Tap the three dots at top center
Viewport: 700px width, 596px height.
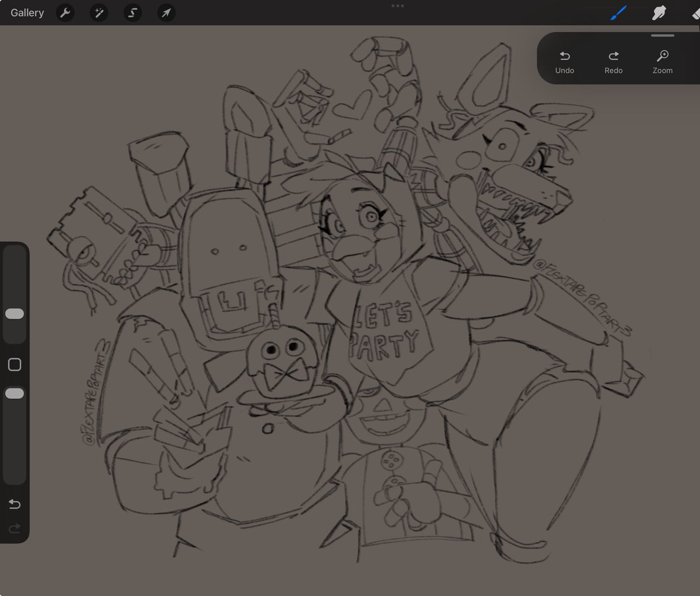(397, 5)
